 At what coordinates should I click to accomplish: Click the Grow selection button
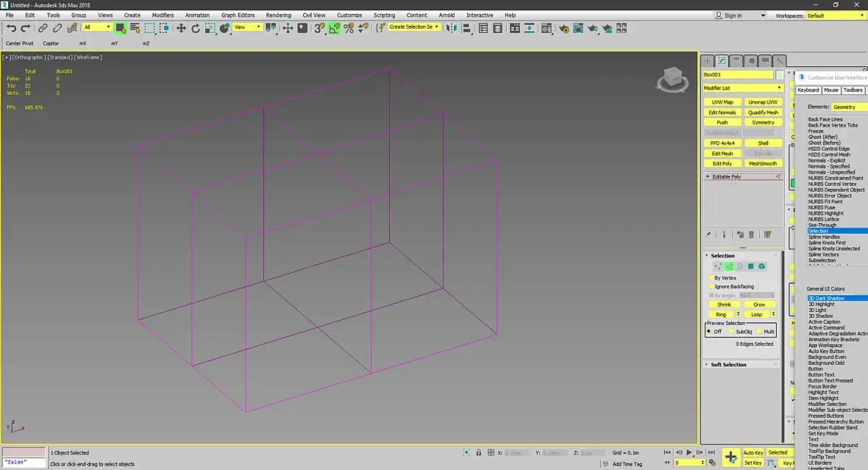759,305
